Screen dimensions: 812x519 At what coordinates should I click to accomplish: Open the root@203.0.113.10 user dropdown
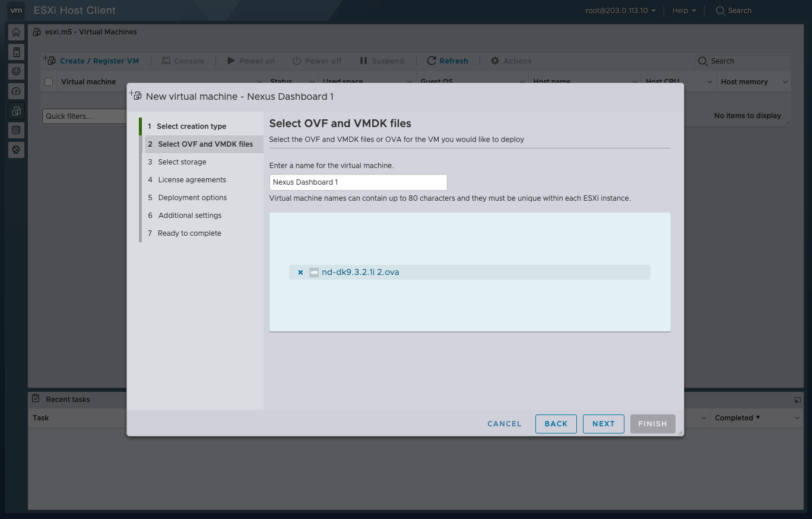pos(620,11)
